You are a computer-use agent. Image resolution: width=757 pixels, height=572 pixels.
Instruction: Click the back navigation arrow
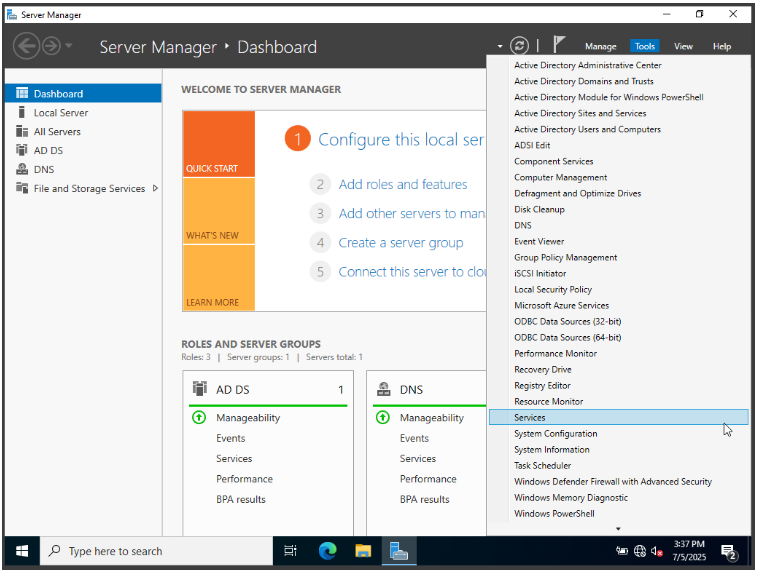[26, 46]
